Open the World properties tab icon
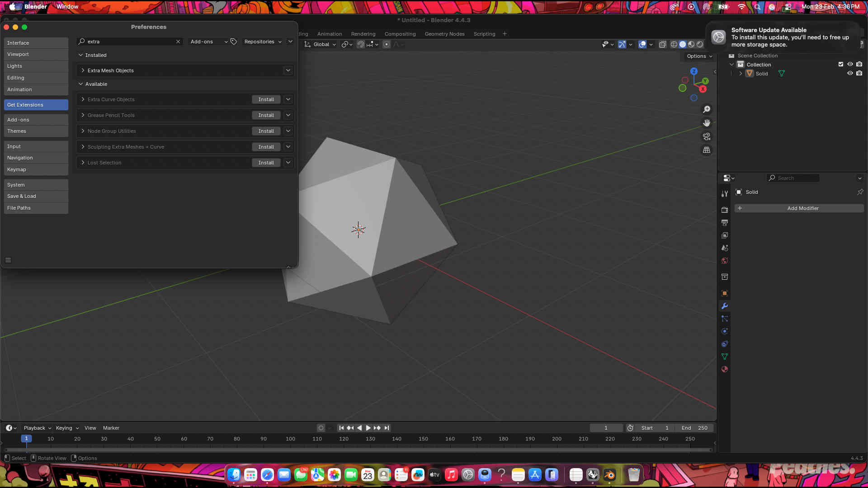This screenshot has height=488, width=868. point(725,261)
